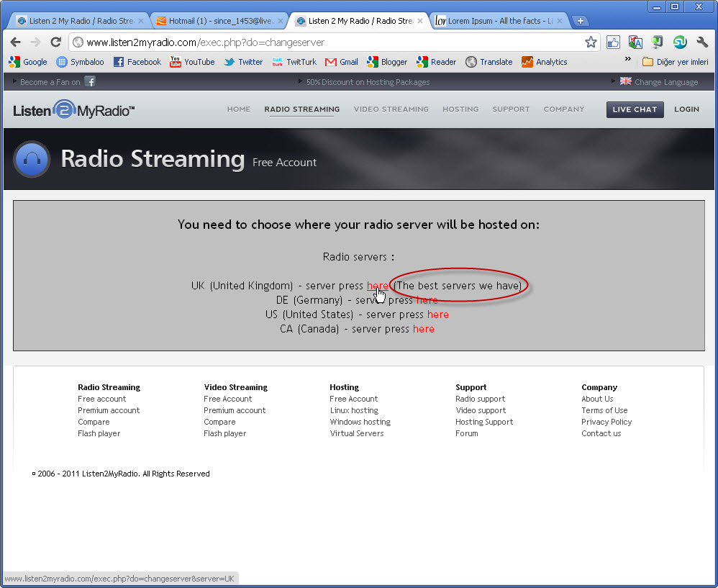The image size is (718, 588).
Task: Open the HOME menu item
Action: tap(239, 109)
